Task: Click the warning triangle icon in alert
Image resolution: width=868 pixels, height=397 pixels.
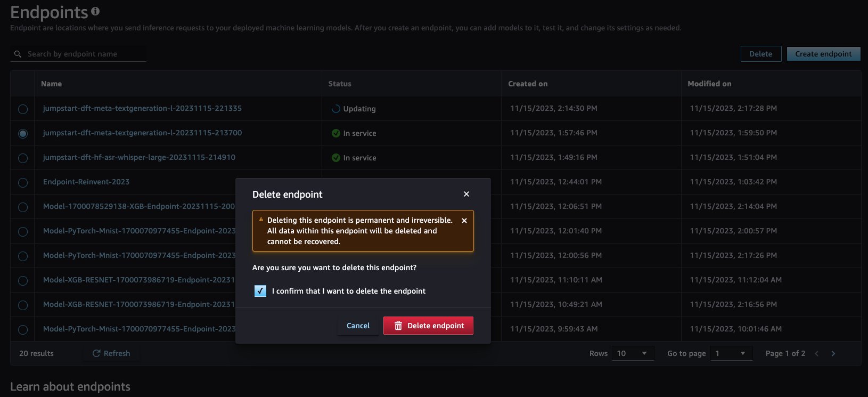Action: 261,220
